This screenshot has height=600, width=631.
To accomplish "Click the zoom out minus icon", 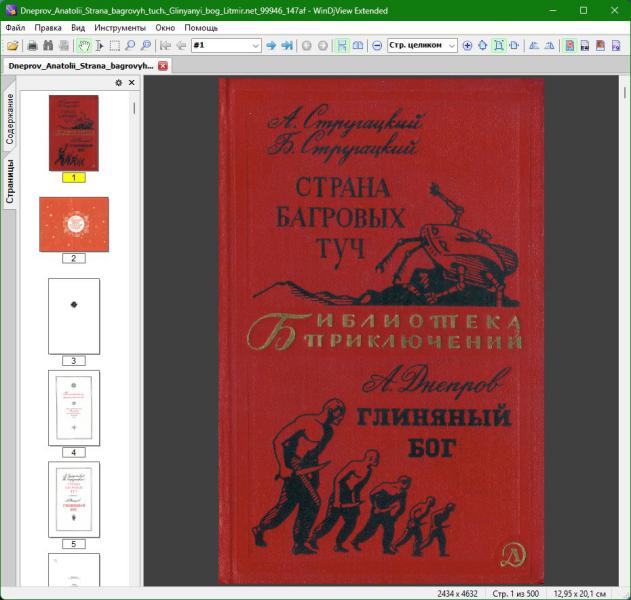I will pyautogui.click(x=376, y=46).
